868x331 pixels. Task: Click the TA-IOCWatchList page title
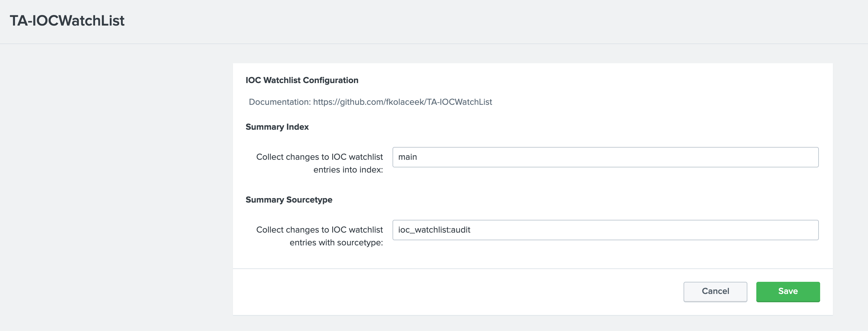click(x=67, y=20)
